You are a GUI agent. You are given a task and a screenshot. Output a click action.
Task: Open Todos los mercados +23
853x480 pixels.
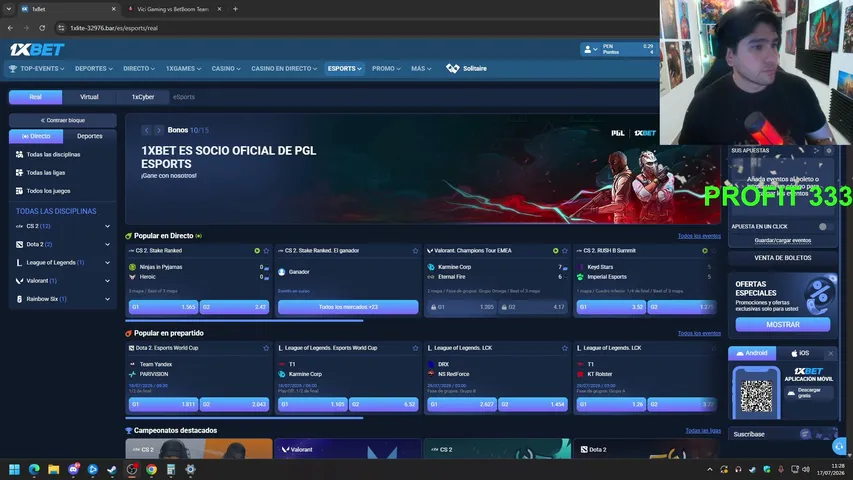[x=348, y=307]
